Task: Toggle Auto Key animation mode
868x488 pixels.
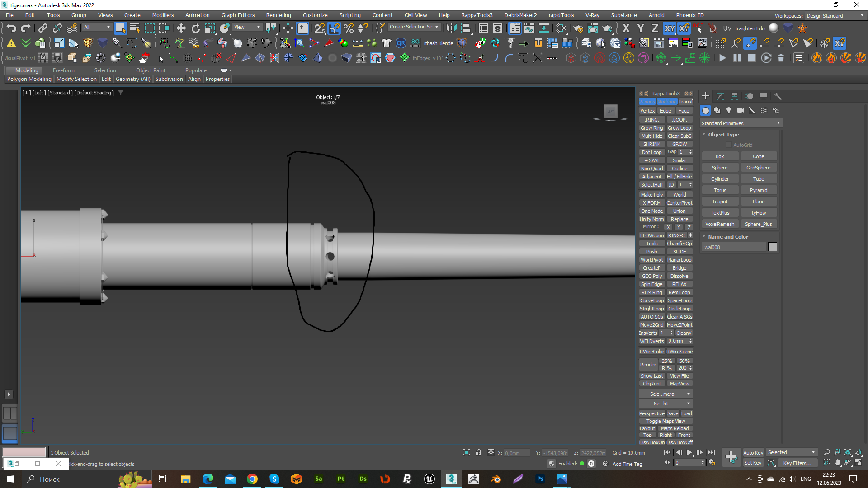Action: 753,452
